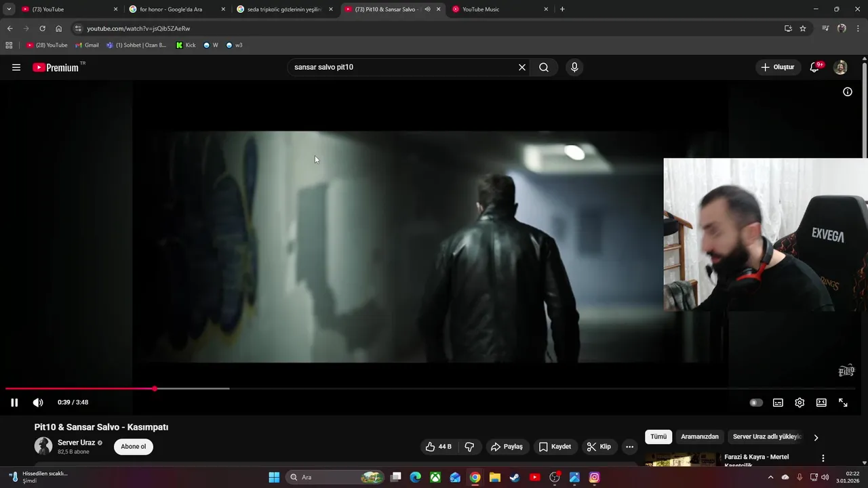Open the Chrome apps grid shortcut
The image size is (868, 488).
(x=9, y=45)
